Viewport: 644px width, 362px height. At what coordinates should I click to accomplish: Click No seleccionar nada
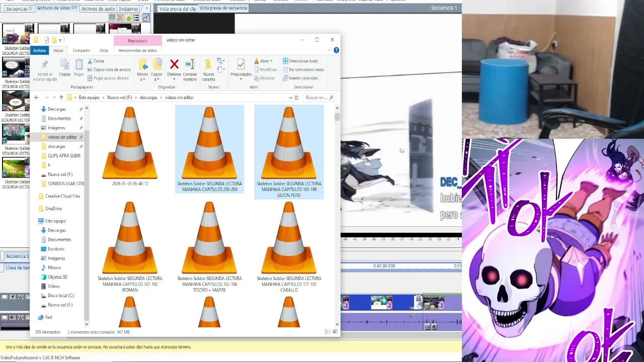click(303, 69)
